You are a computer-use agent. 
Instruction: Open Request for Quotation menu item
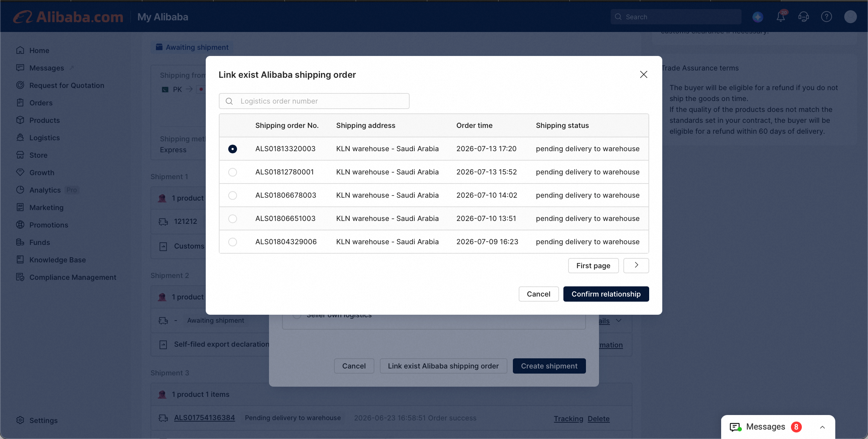[x=67, y=85]
